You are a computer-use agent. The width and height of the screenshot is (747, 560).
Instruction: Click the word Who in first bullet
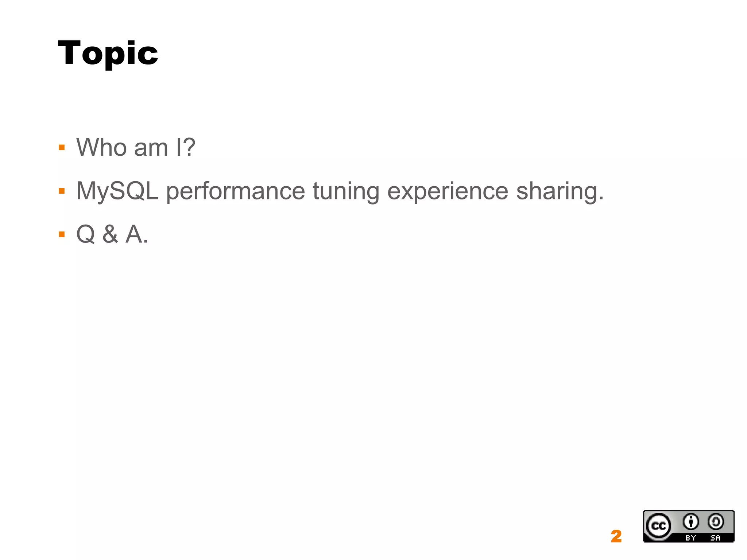pos(101,147)
